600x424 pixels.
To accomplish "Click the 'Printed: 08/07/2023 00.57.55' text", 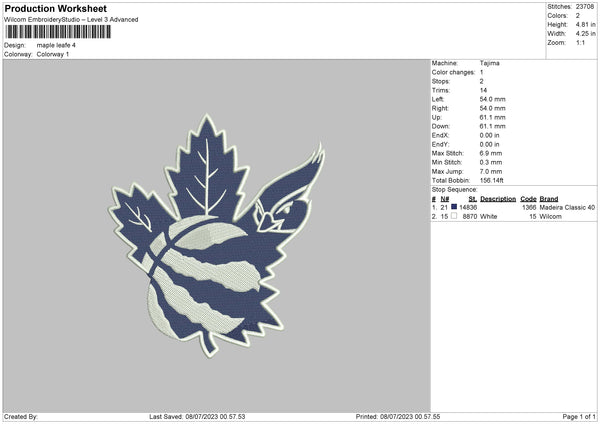I will [x=398, y=417].
